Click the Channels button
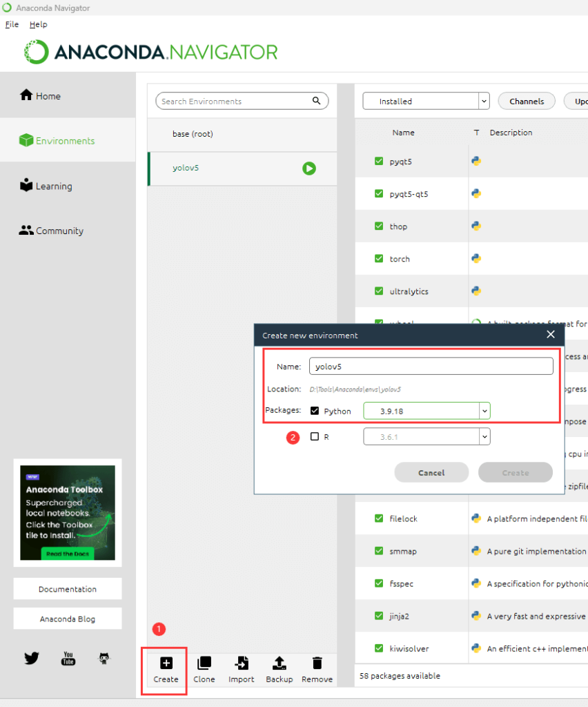The image size is (588, 707). pos(527,101)
